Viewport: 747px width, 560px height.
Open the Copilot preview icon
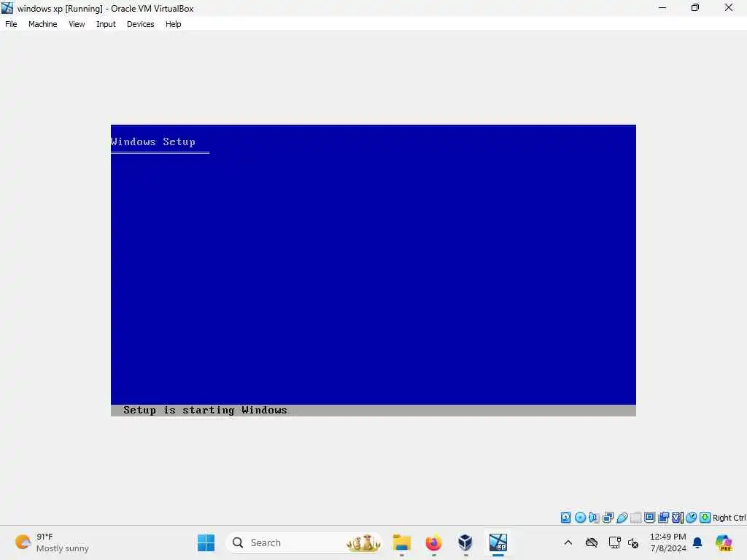724,542
